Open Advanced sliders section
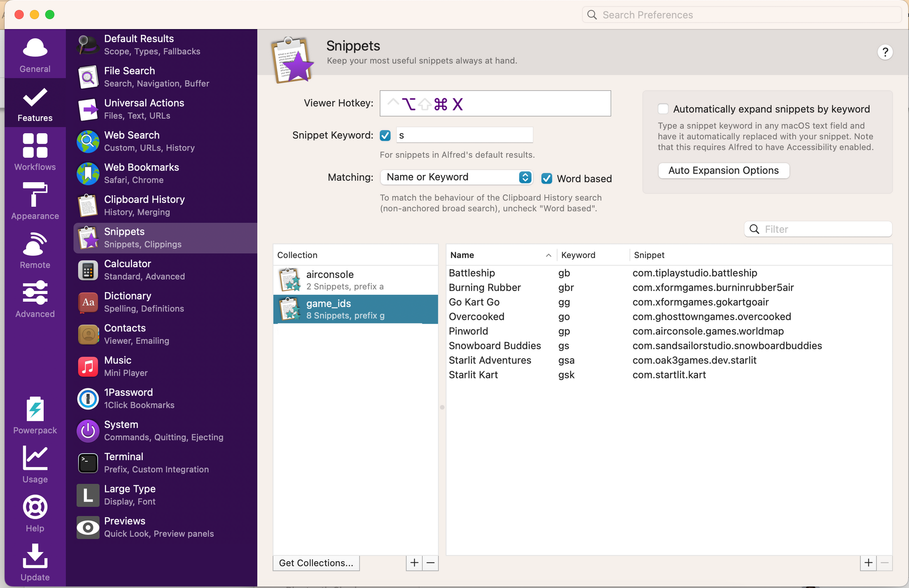The width and height of the screenshot is (909, 588). [35, 299]
